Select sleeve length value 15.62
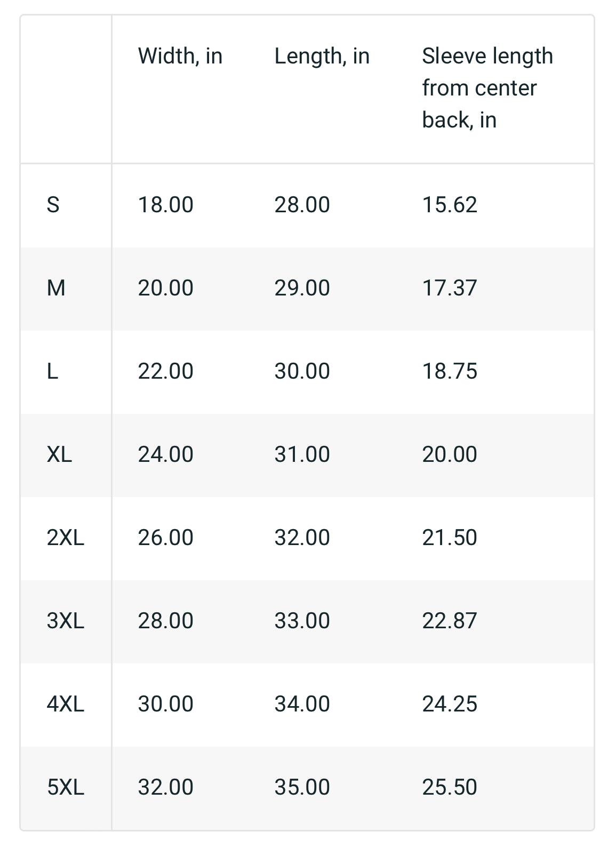 [x=450, y=205]
